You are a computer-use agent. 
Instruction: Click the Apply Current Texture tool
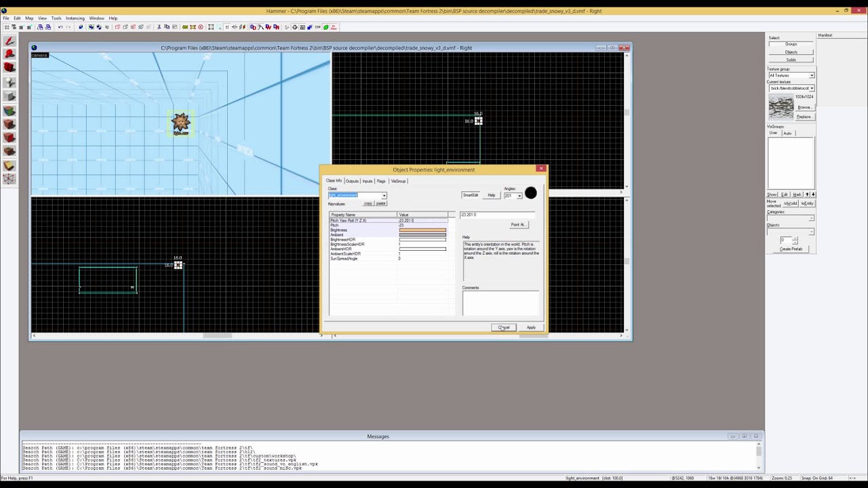[9, 124]
